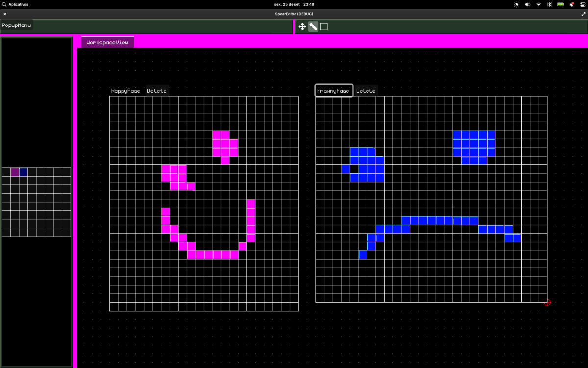The height and width of the screenshot is (368, 588).
Task: Open the session toggles icon
Action: tap(582, 4)
